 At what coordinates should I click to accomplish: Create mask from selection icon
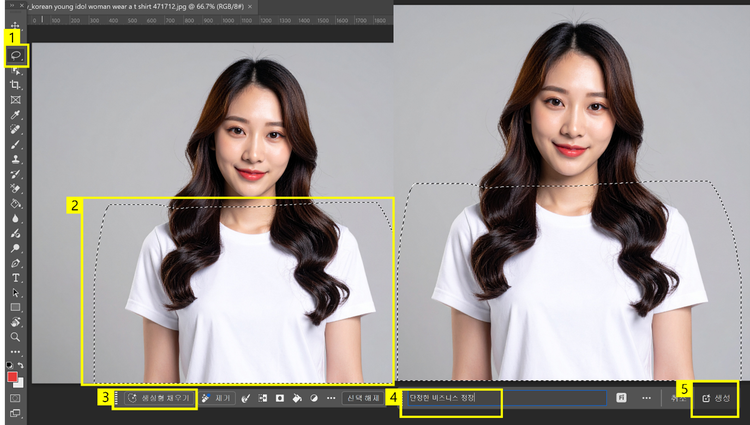pos(280,398)
